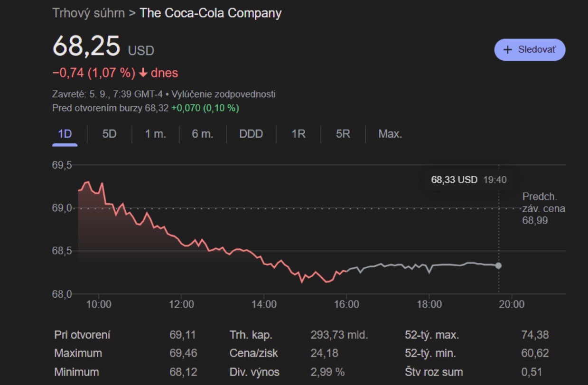Open the 6 m. range tab
Screen dimensions: 588x385
coord(202,134)
